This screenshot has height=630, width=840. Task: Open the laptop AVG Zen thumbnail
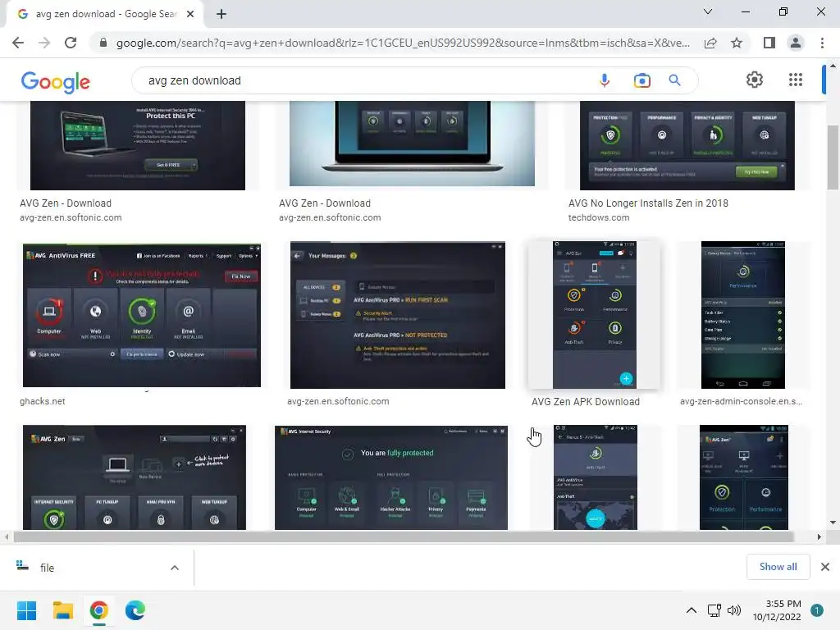tap(412, 144)
